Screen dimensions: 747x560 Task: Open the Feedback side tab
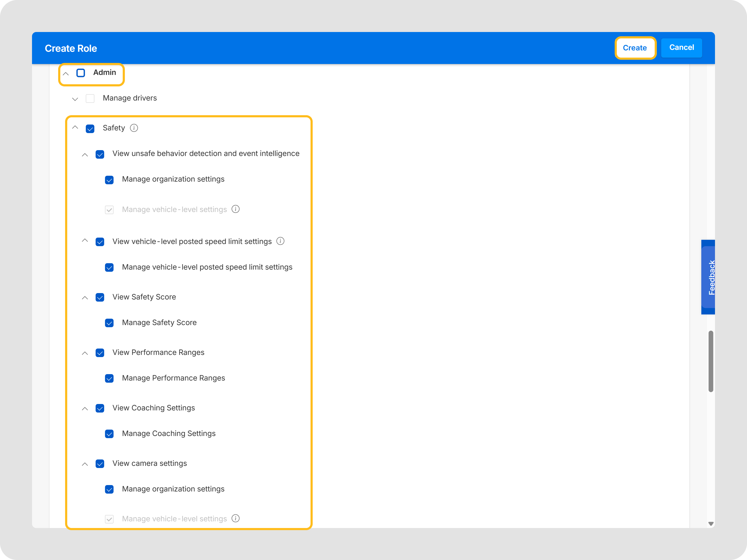click(709, 277)
